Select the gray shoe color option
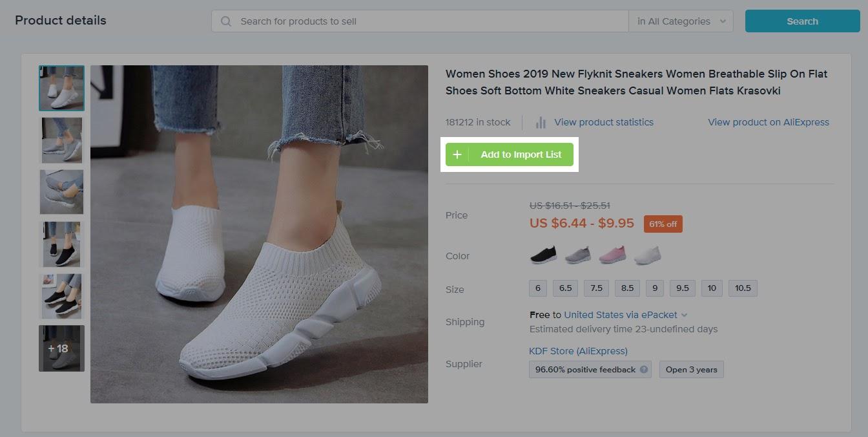This screenshot has height=437, width=868. (578, 255)
